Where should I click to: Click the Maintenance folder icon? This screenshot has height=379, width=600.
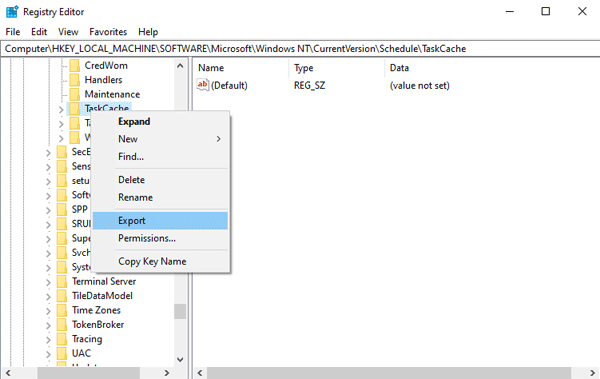(75, 94)
